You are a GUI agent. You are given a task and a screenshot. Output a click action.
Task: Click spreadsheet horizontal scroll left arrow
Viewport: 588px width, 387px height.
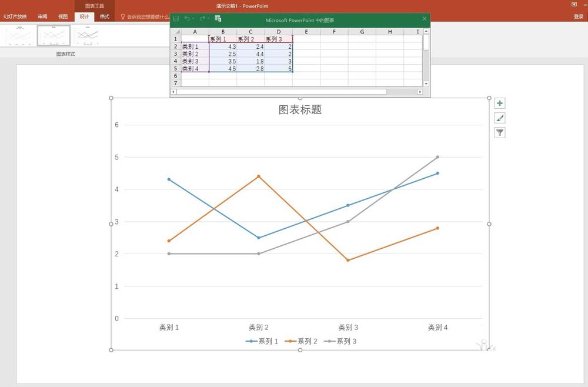coord(173,92)
